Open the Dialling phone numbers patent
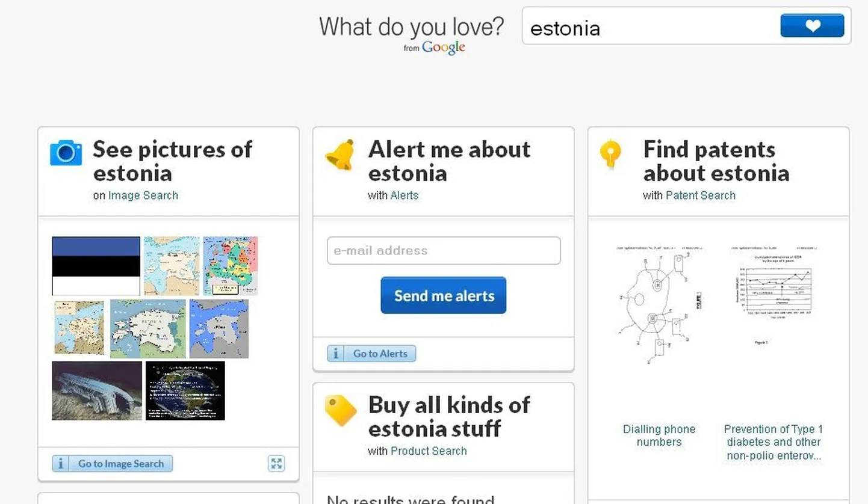 coord(659,435)
